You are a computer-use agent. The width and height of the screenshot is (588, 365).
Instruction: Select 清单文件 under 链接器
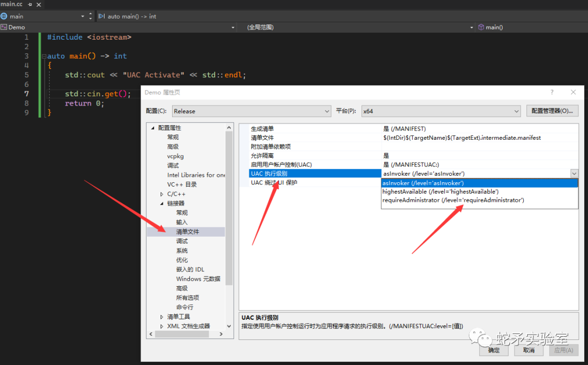[186, 232]
